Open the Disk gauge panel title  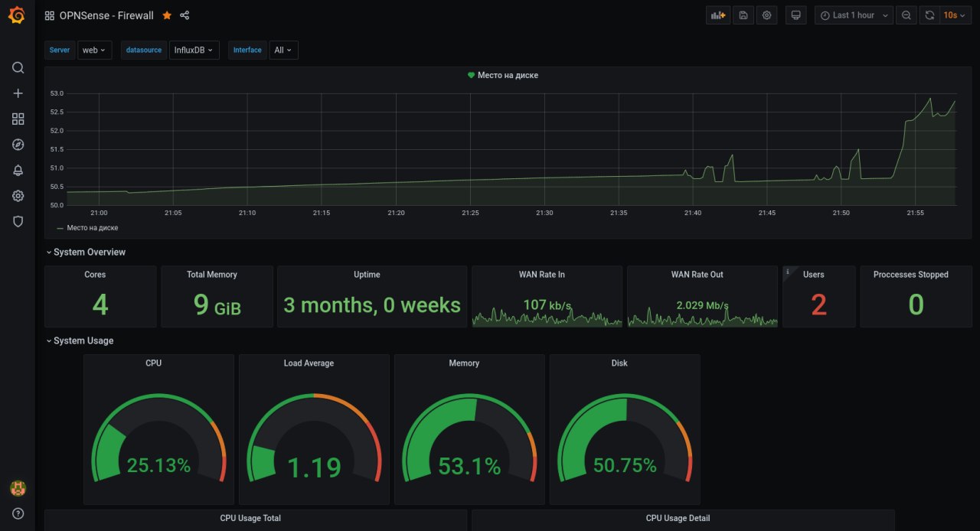coord(619,363)
